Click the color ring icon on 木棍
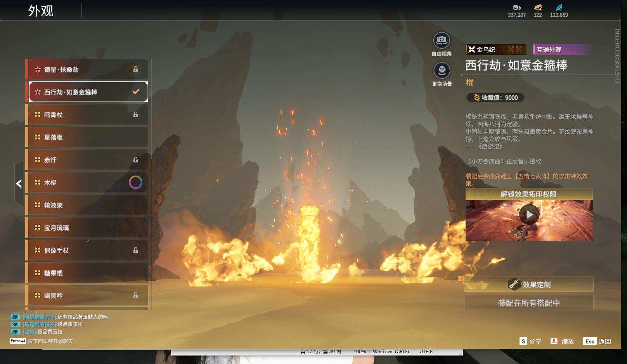 [135, 182]
